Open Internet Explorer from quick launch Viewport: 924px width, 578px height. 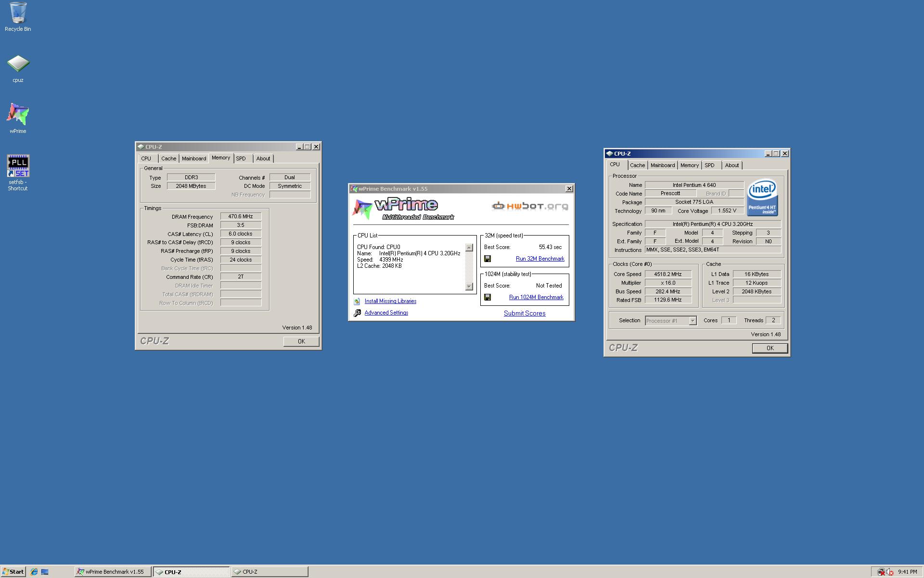click(x=34, y=572)
